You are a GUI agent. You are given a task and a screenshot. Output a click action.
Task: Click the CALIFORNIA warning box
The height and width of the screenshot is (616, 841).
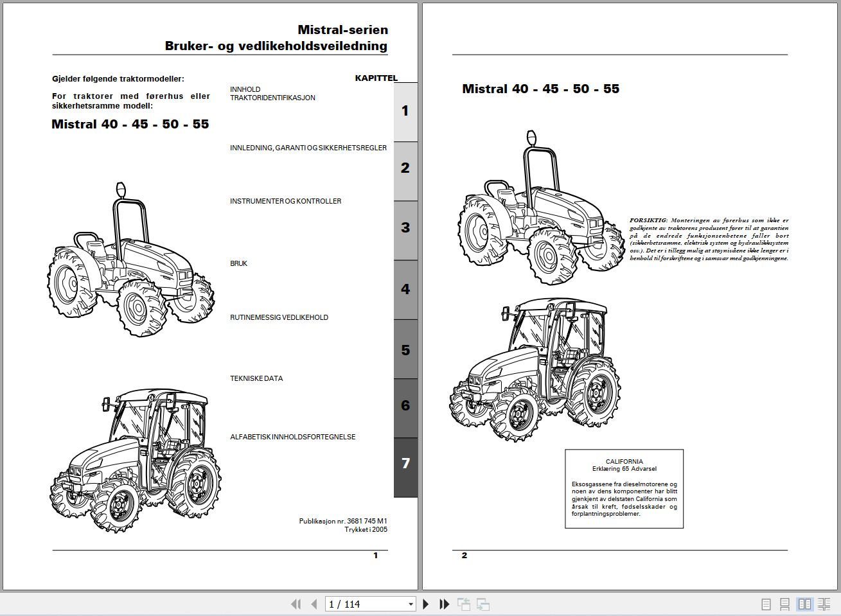click(x=624, y=489)
